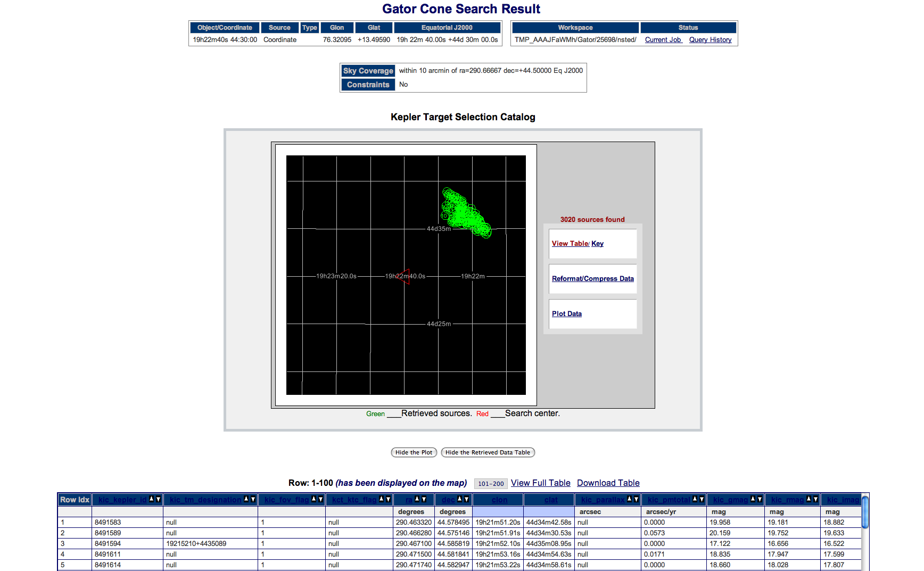This screenshot has height=571, width=924.
Task: Click clat column header link
Action: coord(551,500)
